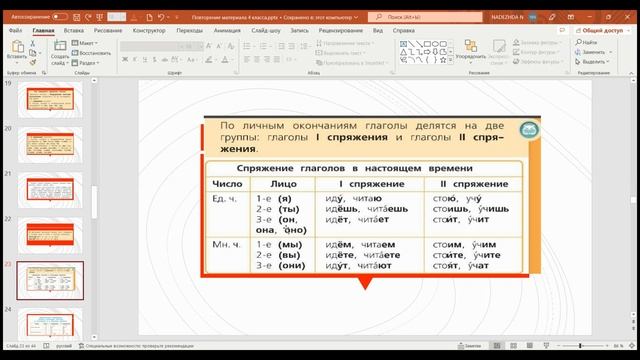Select the oval shape in shapes gallery
This screenshot has width=640, height=360.
click(x=435, y=44)
